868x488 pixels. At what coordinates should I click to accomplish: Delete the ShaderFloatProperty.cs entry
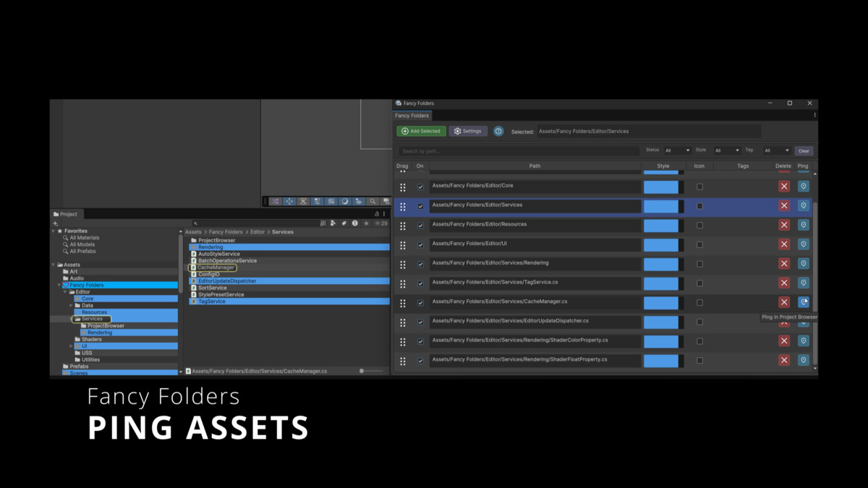[x=783, y=360]
